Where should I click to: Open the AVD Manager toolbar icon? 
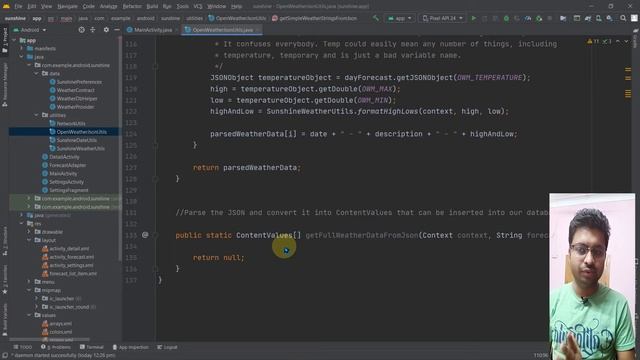pyautogui.click(x=599, y=18)
